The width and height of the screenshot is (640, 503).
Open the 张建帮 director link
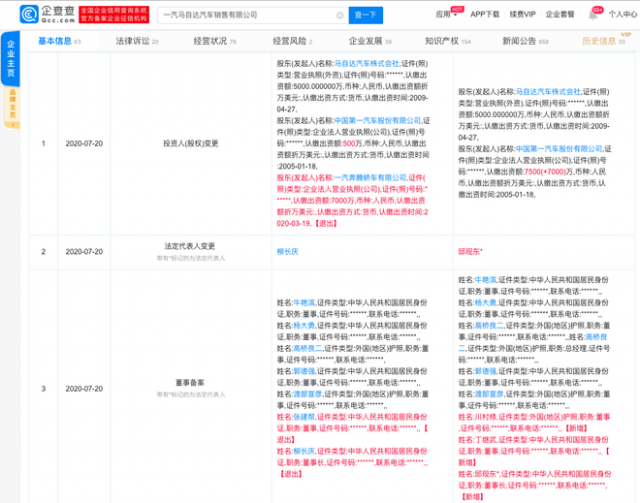tap(304, 417)
